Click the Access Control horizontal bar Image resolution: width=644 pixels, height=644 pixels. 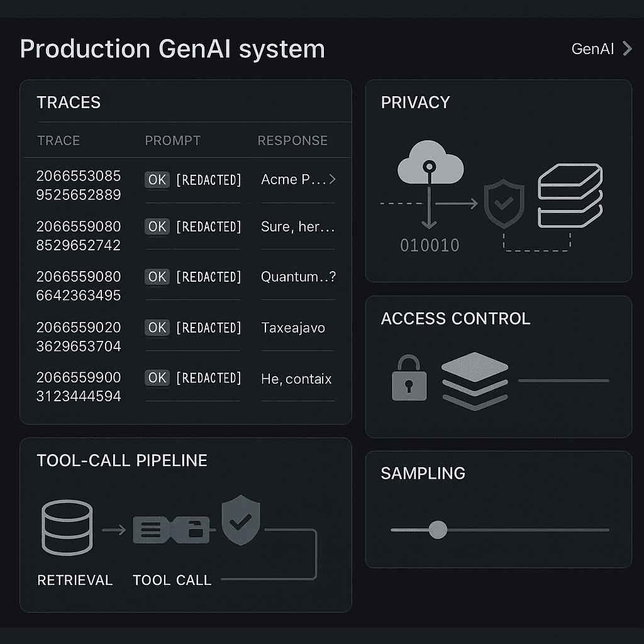(x=563, y=380)
